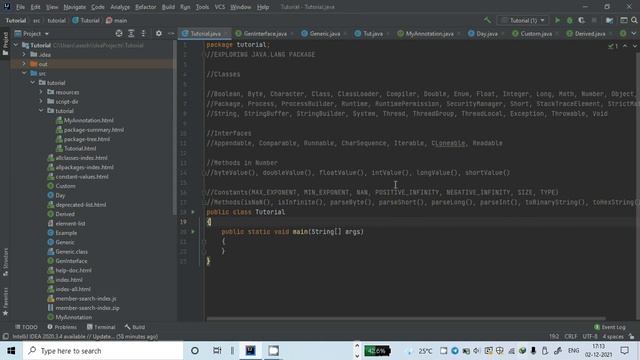Screen dimensions: 640x360
Task: Expand the script-dir folder
Action: pyautogui.click(x=41, y=101)
